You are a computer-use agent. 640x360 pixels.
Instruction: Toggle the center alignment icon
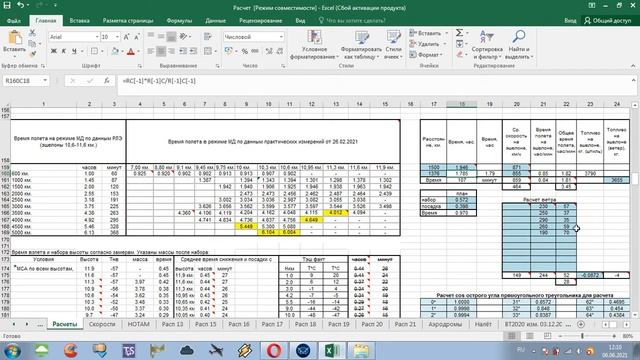161,51
